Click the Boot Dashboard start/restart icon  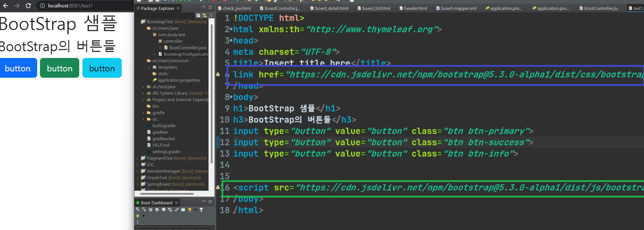[138, 210]
